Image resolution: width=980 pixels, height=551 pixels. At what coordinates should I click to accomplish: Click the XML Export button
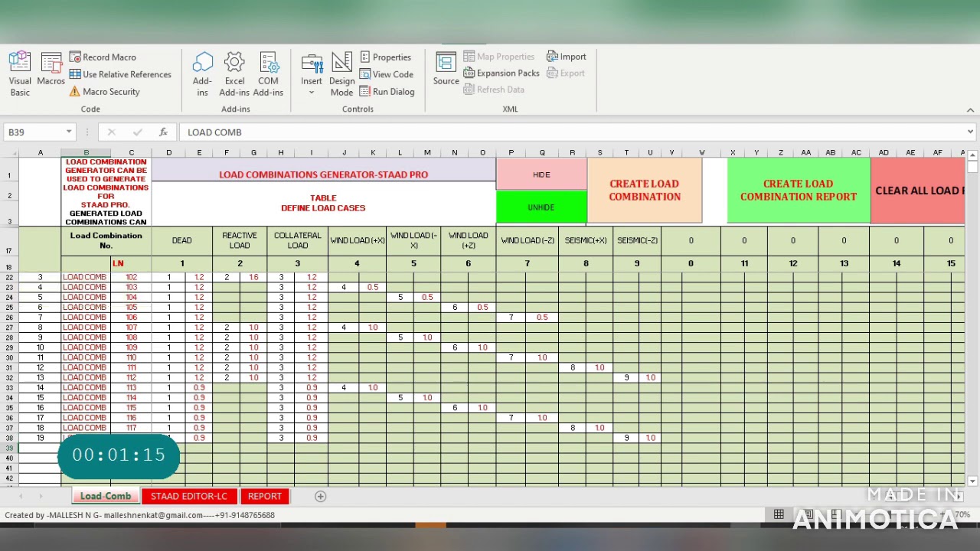566,73
